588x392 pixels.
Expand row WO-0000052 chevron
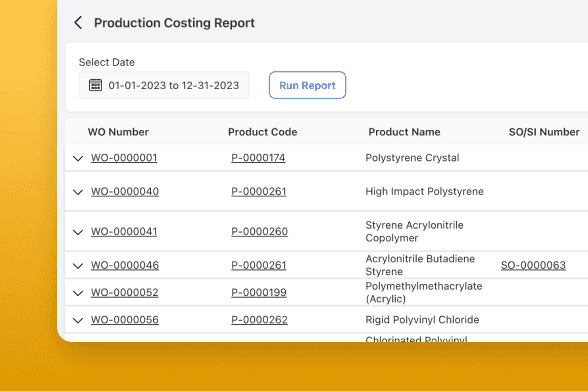point(78,293)
